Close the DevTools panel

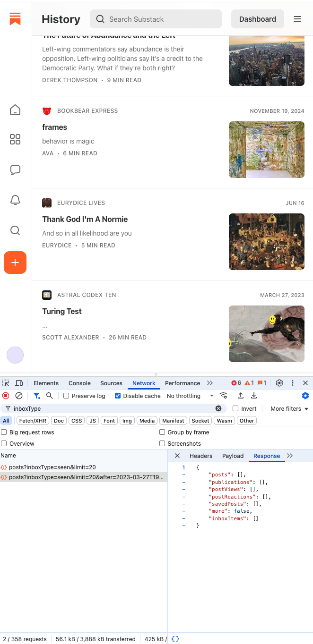[305, 383]
